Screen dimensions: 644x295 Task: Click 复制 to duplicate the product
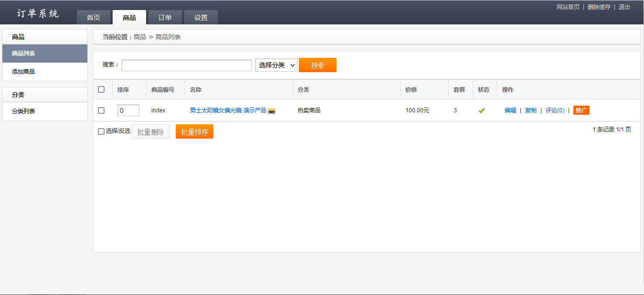point(531,110)
